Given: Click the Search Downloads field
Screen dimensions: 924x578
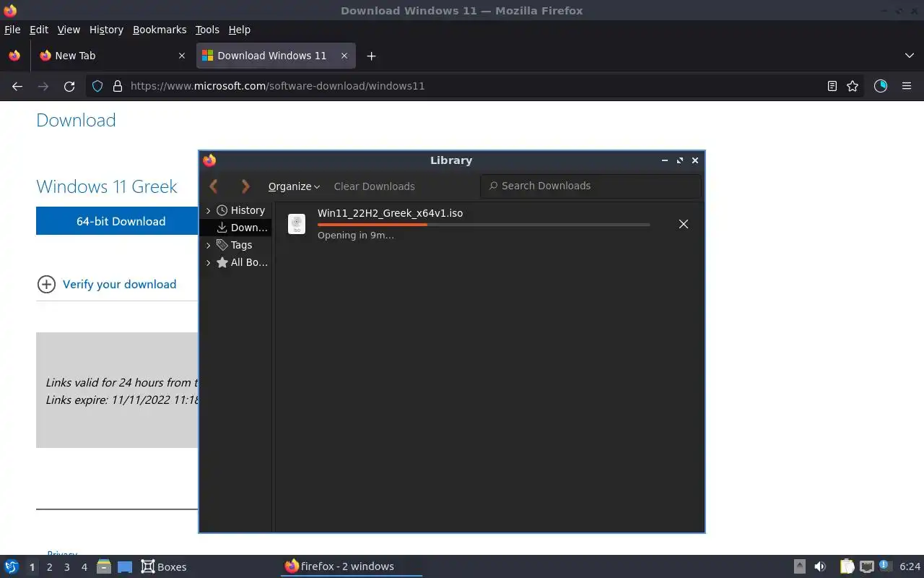Looking at the screenshot, I should click(x=590, y=186).
